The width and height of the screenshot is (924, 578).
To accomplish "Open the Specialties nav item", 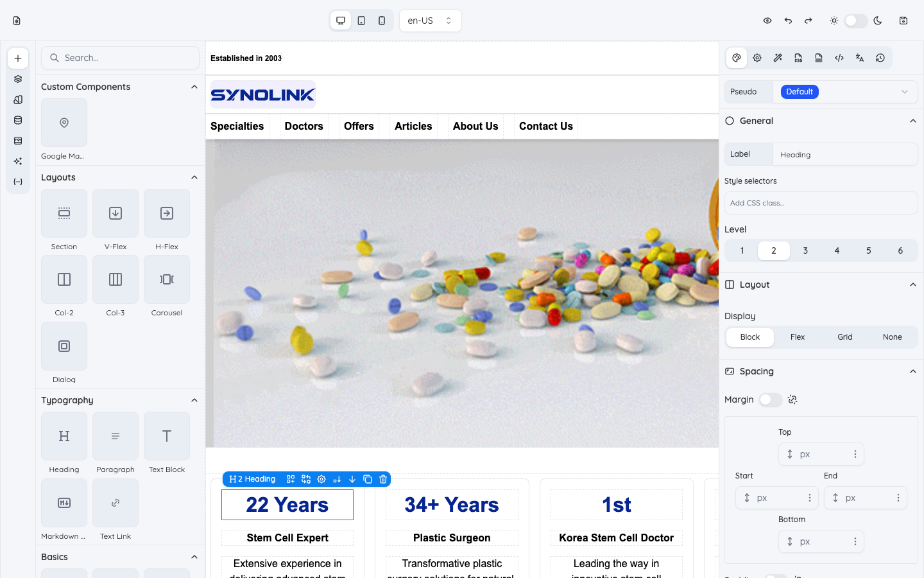I will click(237, 127).
